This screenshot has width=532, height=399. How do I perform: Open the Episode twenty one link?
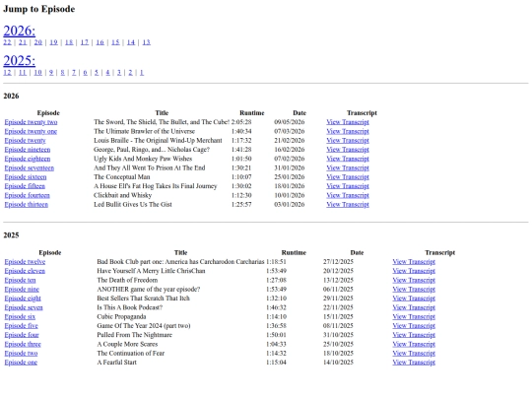[x=31, y=131]
